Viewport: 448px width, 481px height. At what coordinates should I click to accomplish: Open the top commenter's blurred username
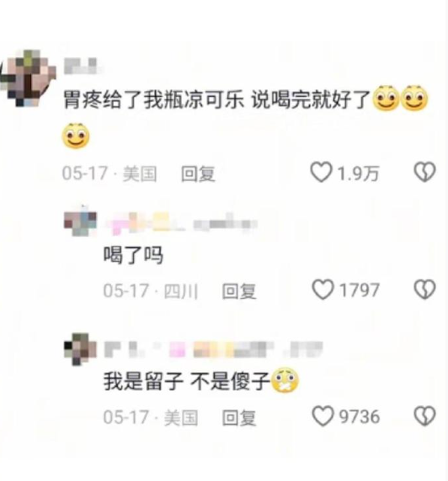tap(81, 66)
